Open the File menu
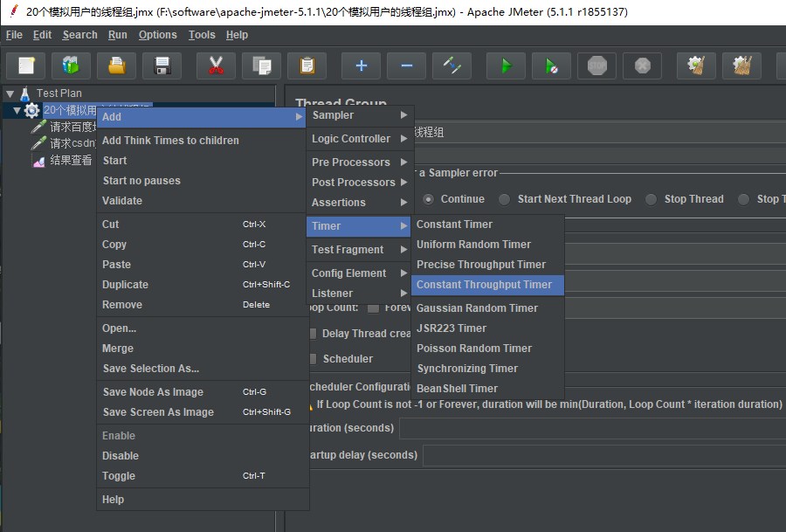The width and height of the screenshot is (786, 532). click(x=14, y=35)
